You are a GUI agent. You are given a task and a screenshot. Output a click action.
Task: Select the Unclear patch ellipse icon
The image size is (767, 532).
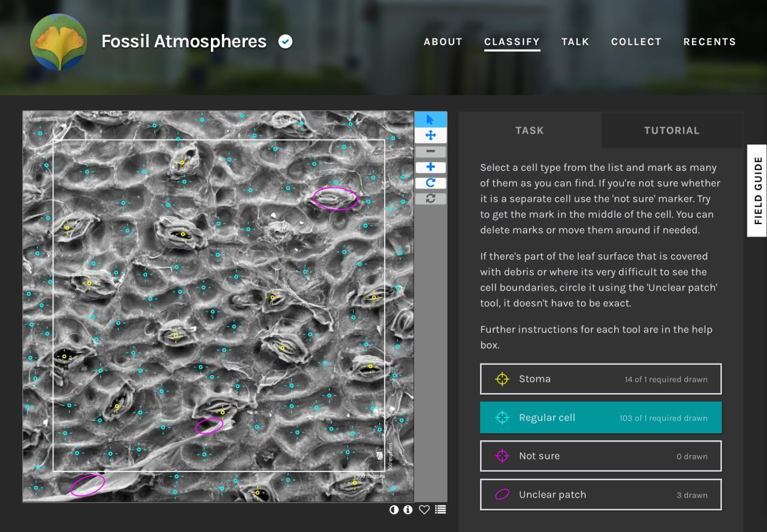click(502, 494)
